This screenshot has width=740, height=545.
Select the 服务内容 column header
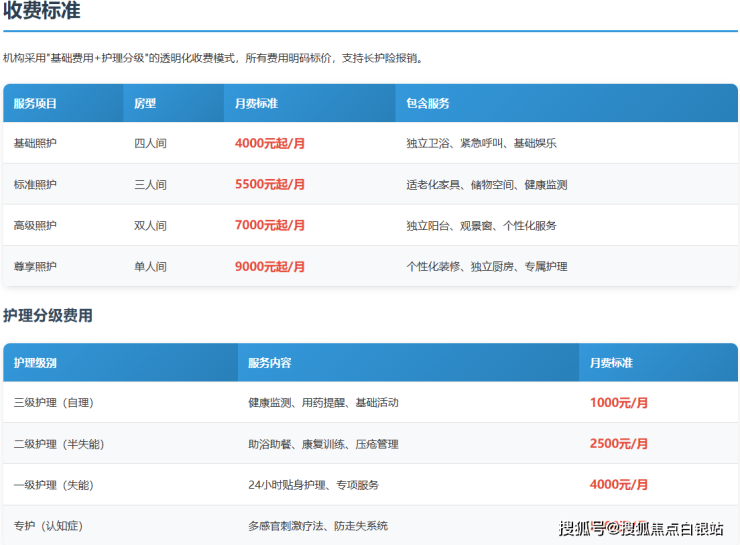(270, 362)
